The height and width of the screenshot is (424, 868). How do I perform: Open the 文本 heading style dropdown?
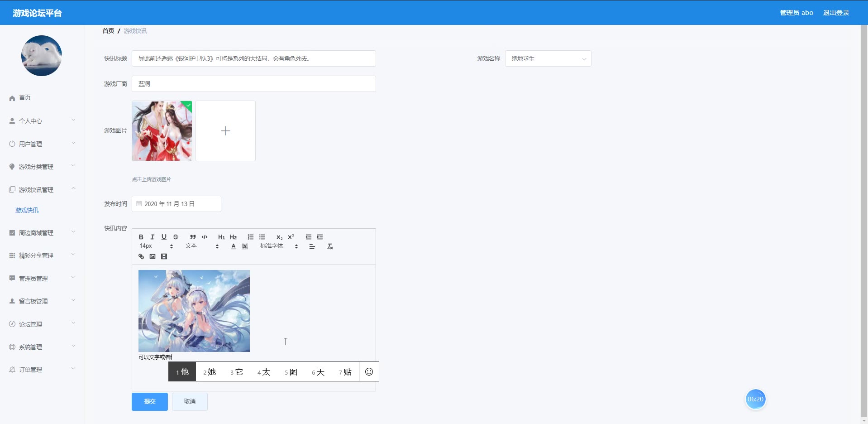tap(202, 246)
